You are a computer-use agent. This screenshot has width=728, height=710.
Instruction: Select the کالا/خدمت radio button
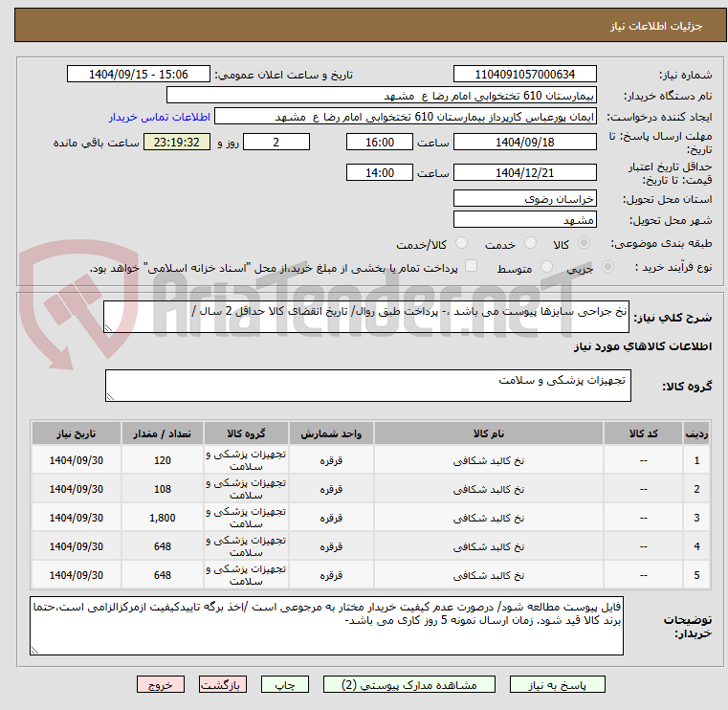[461, 243]
